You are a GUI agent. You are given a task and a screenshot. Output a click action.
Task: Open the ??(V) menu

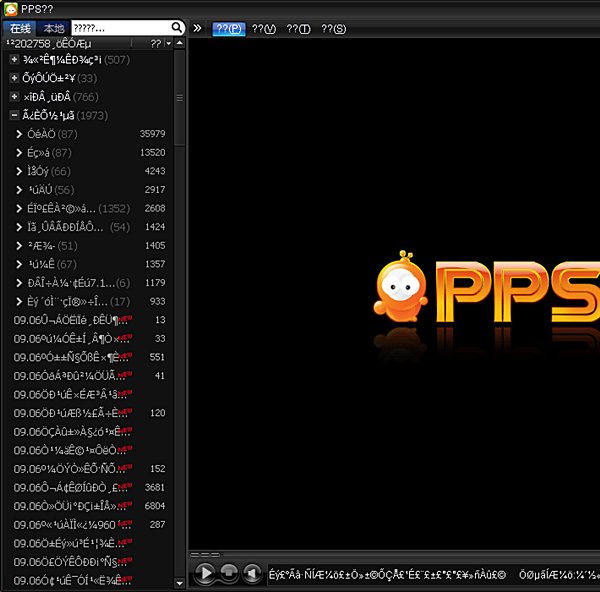[264, 29]
